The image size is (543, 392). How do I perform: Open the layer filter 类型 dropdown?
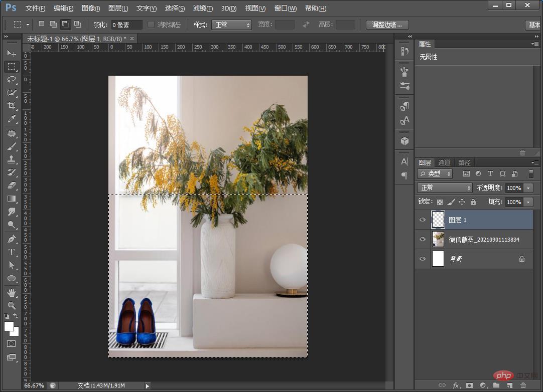coord(435,173)
